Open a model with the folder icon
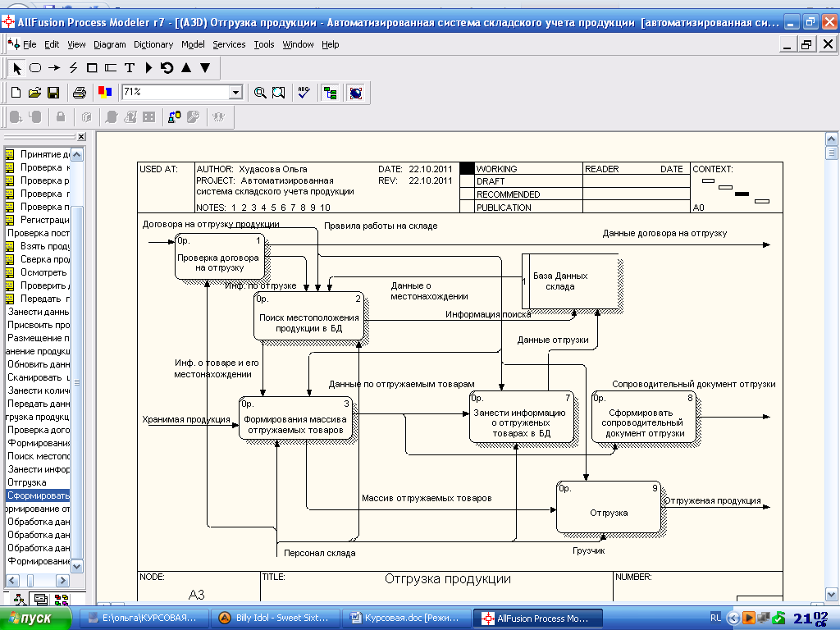 (x=34, y=93)
